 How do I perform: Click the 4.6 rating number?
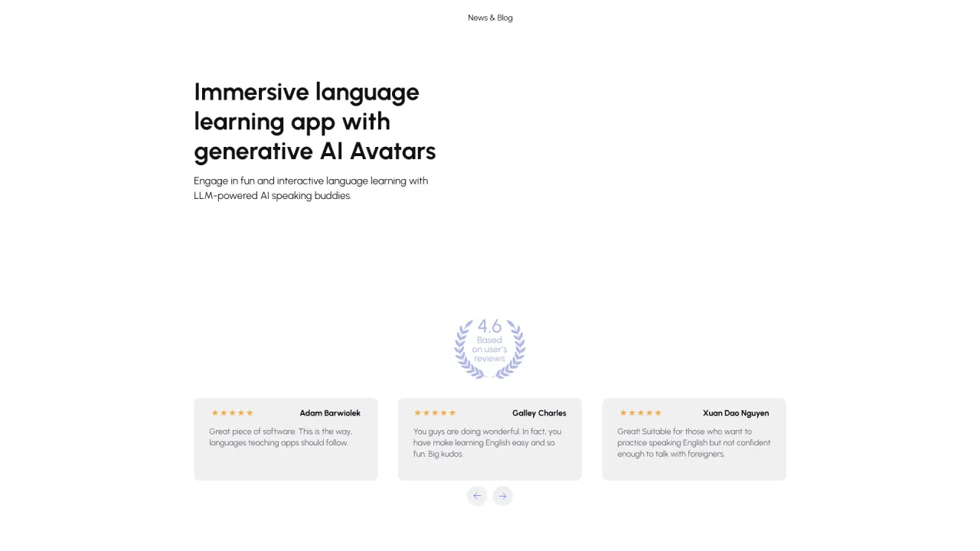(490, 326)
